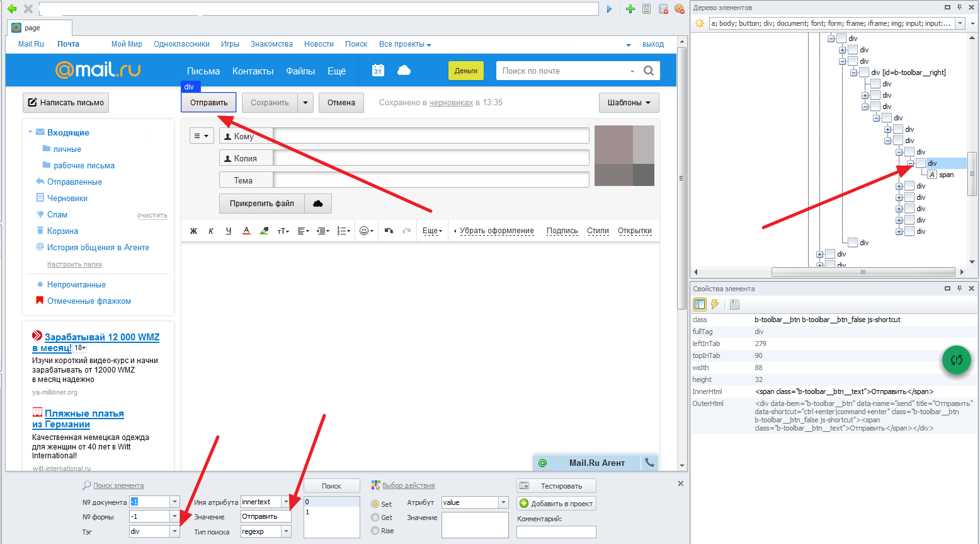Select the Set radio button

[x=375, y=504]
